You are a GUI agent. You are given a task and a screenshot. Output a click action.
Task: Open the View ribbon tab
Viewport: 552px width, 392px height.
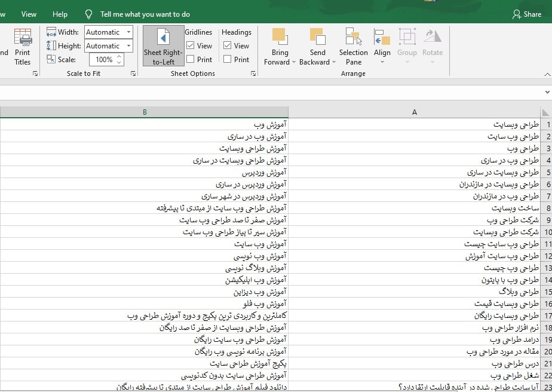coord(29,14)
